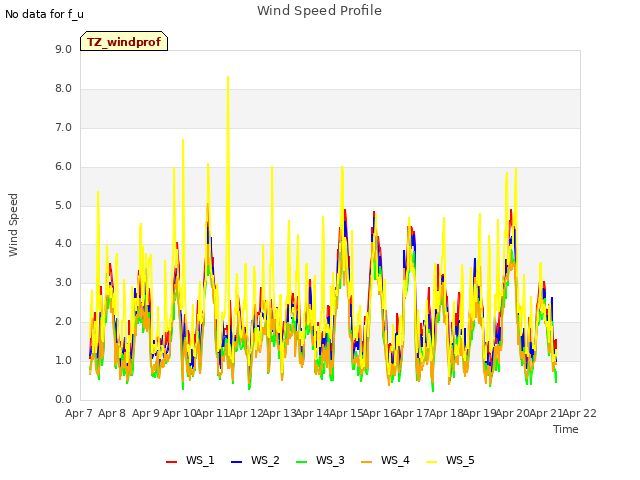Screen dimensions: 640x480
Task: Click the Apr 7 x-axis tick label
Action: point(79,413)
